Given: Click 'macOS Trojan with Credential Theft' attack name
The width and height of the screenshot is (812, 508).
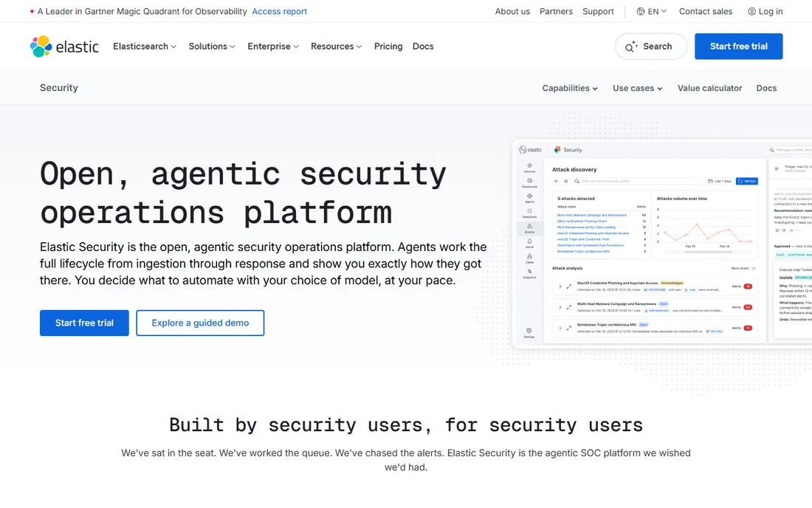Looking at the screenshot, I should point(583,239).
